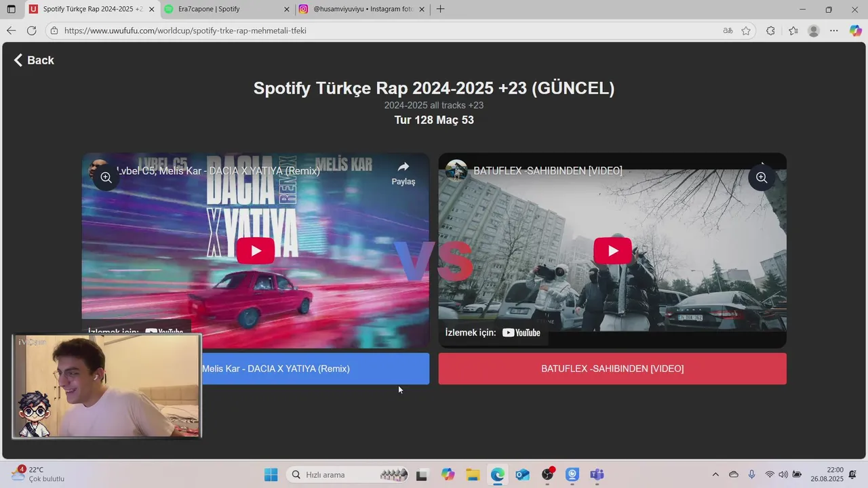
Task: Open YouTube link on BATUFLEX video
Action: coord(521,333)
